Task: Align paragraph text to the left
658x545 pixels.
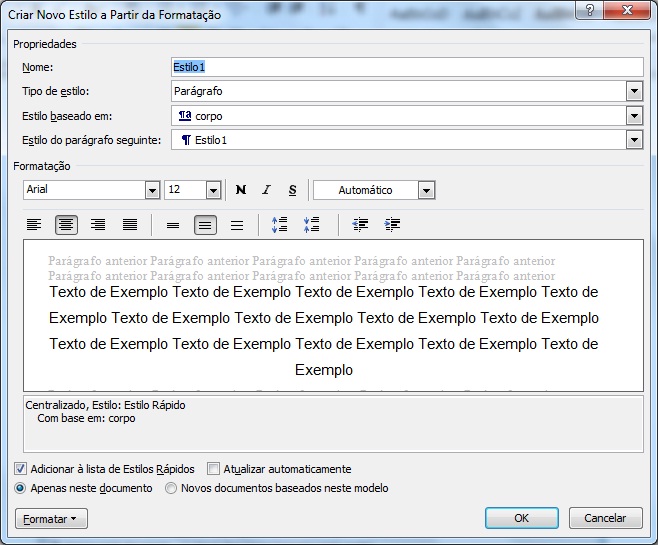Action: [34, 225]
